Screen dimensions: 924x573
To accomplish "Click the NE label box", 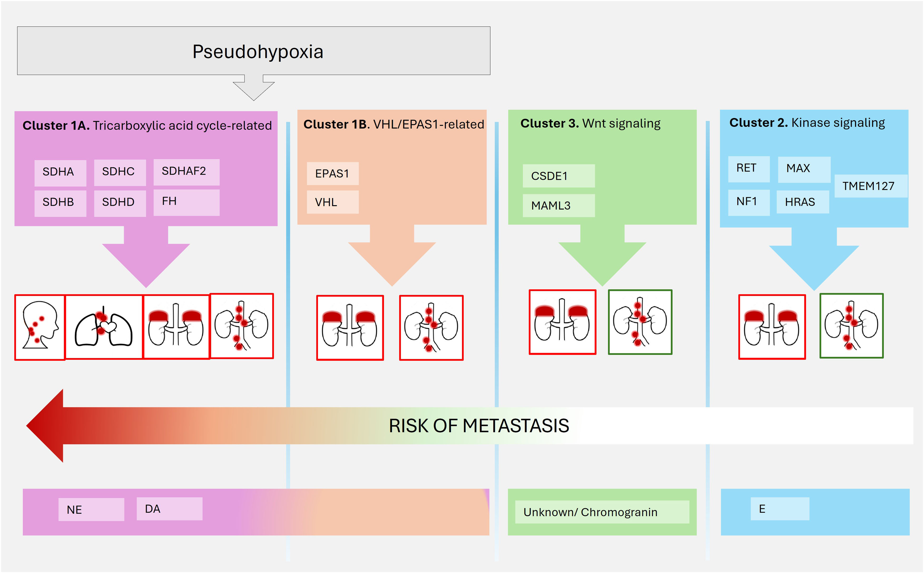I will (x=91, y=510).
